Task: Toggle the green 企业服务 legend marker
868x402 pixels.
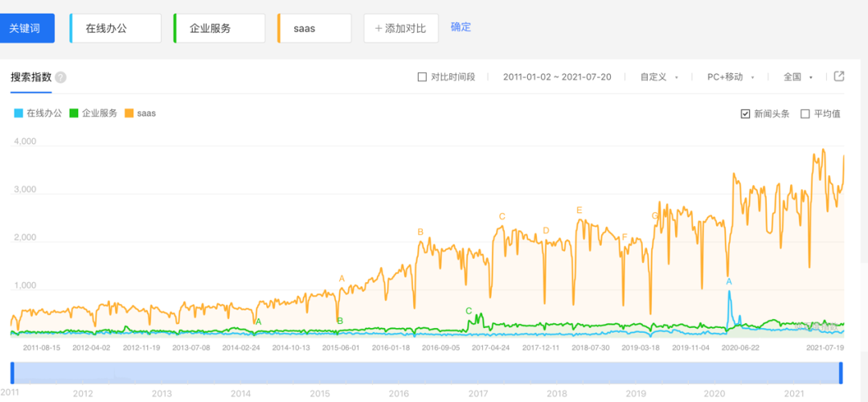Action: 75,113
